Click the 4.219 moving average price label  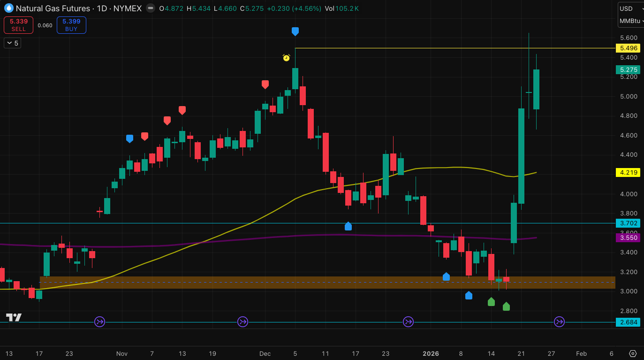point(629,172)
